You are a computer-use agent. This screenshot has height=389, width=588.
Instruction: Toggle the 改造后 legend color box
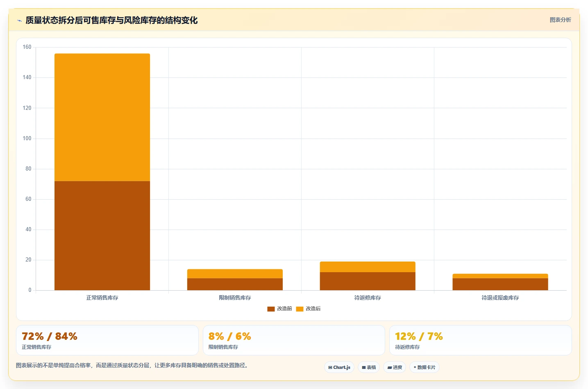click(x=300, y=309)
